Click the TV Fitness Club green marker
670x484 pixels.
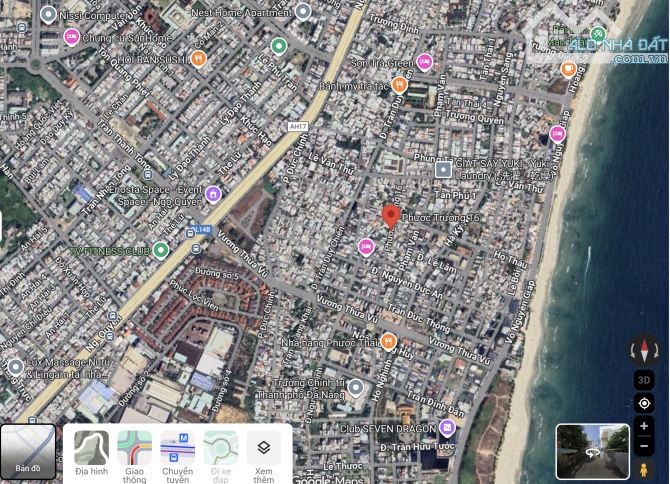(160, 250)
